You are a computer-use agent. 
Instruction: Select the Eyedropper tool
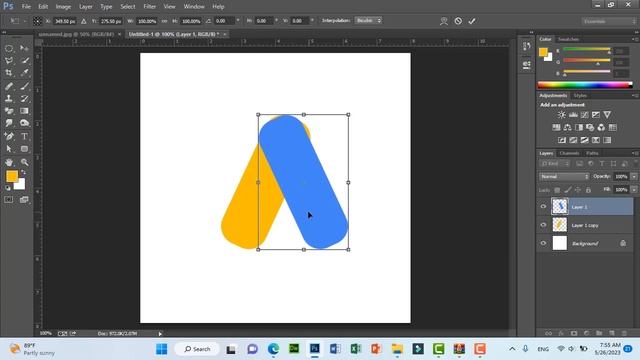click(x=24, y=73)
